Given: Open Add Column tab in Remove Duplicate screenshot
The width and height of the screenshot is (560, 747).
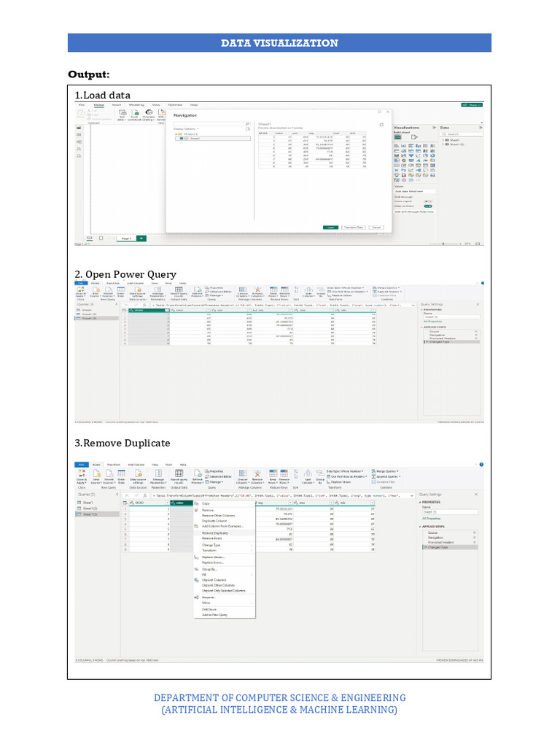Looking at the screenshot, I should click(x=136, y=465).
